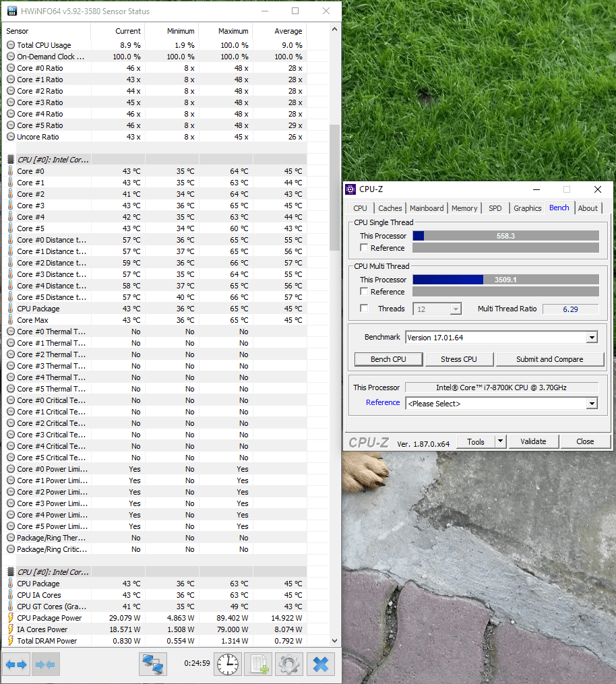Click the sensor icon beside Core #0 Power Limi…

coord(11,469)
